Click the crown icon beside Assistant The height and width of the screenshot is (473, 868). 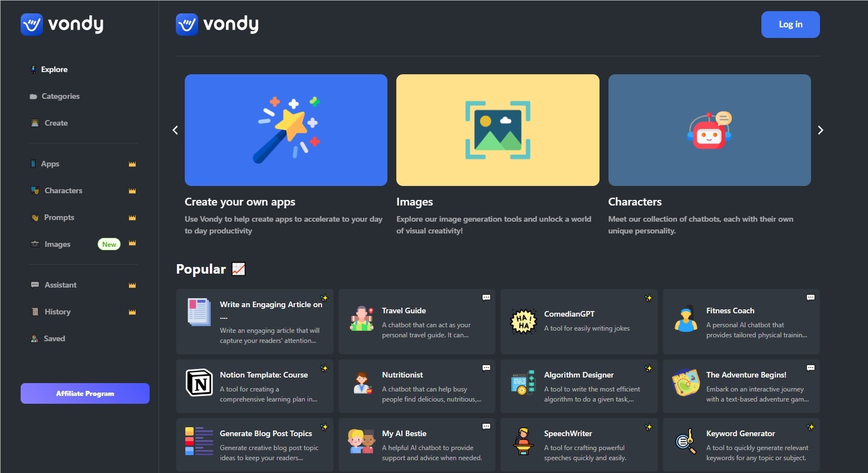pos(132,285)
